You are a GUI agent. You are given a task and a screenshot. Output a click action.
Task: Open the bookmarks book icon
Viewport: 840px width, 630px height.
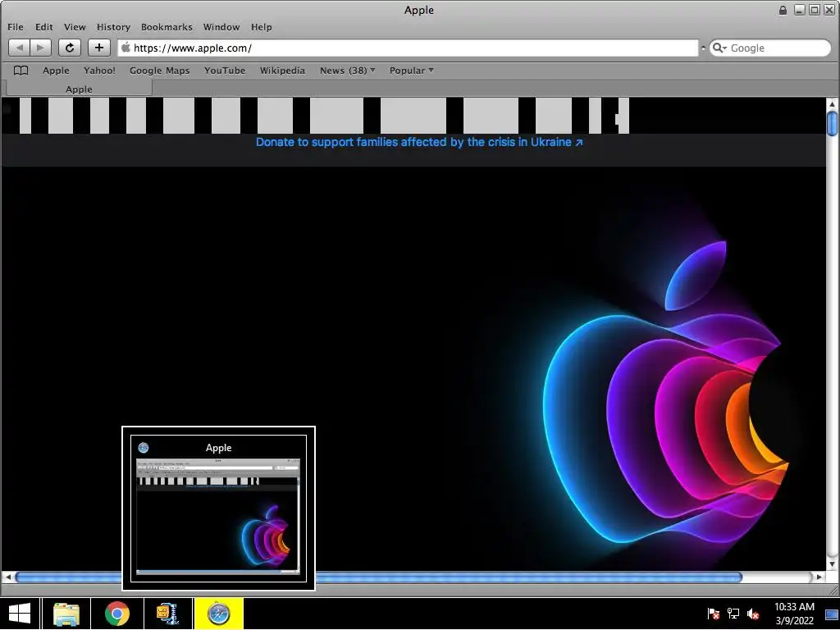point(21,71)
